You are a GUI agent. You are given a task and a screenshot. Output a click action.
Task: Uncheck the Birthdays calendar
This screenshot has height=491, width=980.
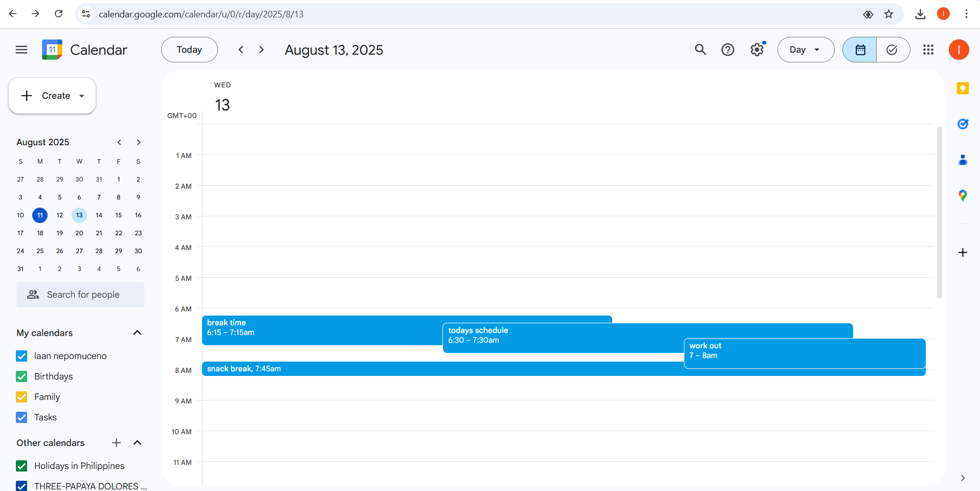click(21, 376)
